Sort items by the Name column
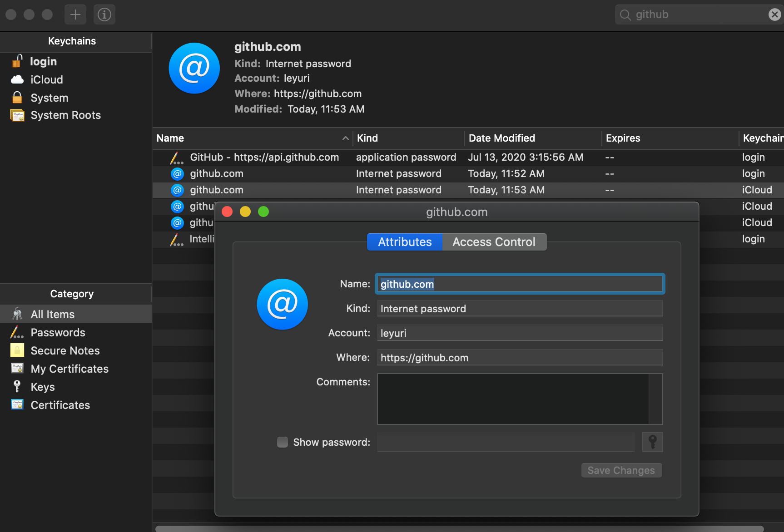Screen dimensions: 784x532 (253, 138)
